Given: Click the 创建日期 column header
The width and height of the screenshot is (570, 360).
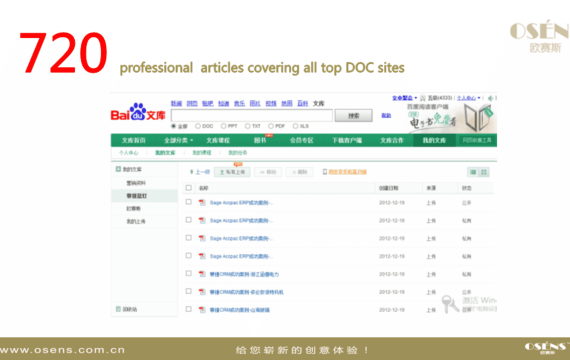Looking at the screenshot, I should click(389, 188).
